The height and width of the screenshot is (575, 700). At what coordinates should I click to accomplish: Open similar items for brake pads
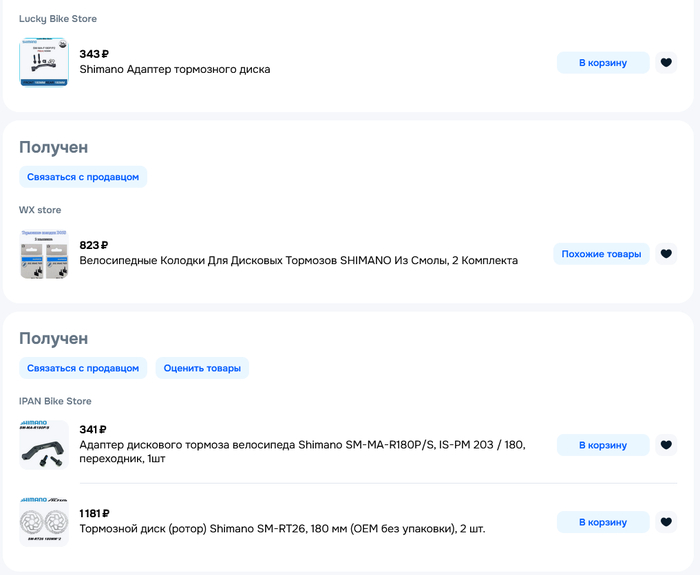coord(601,254)
